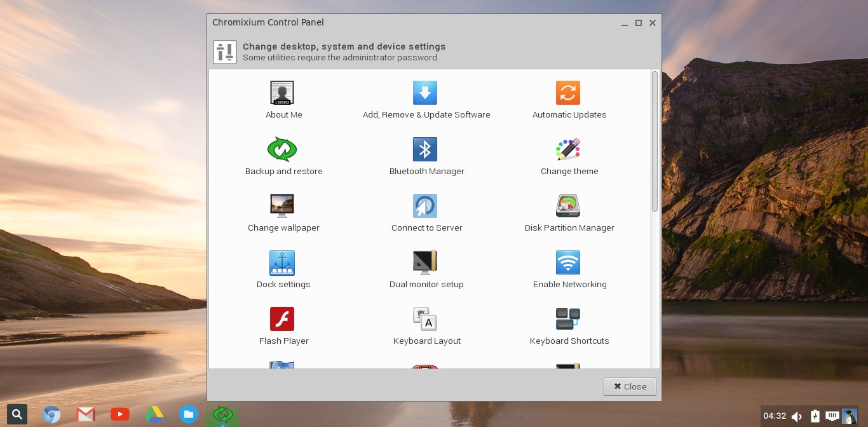Click the 'About Me' label
This screenshot has height=427, width=868.
click(284, 115)
